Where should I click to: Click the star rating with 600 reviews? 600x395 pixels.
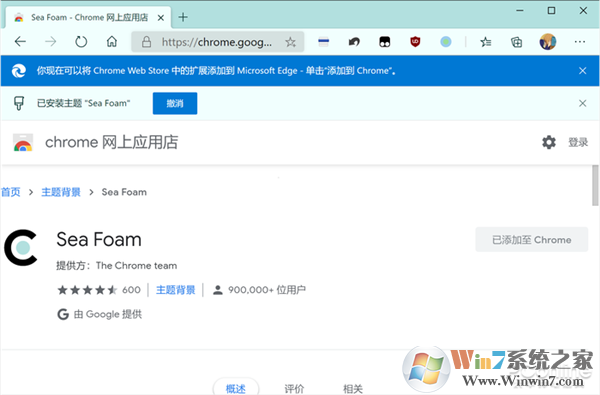pos(99,290)
